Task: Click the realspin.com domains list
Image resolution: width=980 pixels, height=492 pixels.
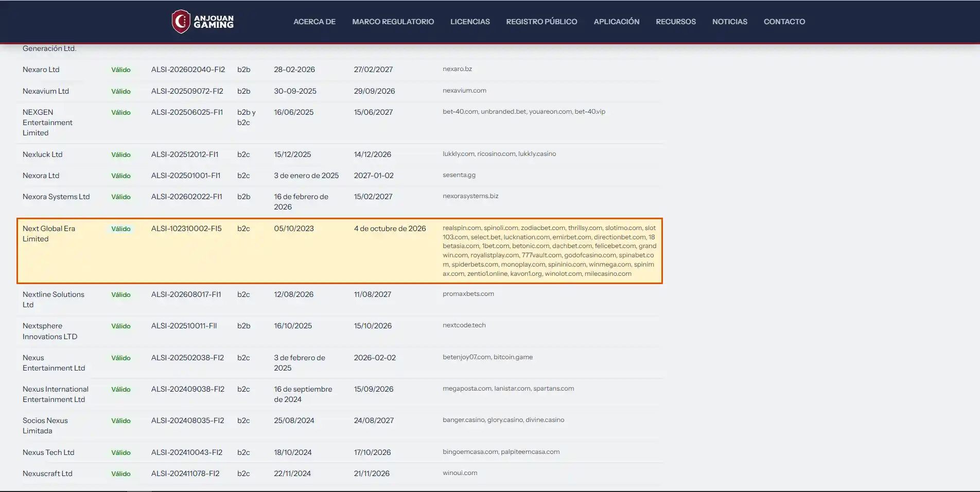Action: (549, 251)
